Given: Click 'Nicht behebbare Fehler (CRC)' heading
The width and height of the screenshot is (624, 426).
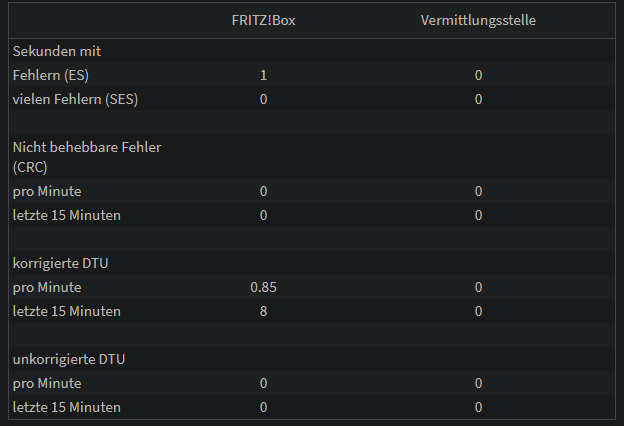Looking at the screenshot, I should tap(87, 157).
